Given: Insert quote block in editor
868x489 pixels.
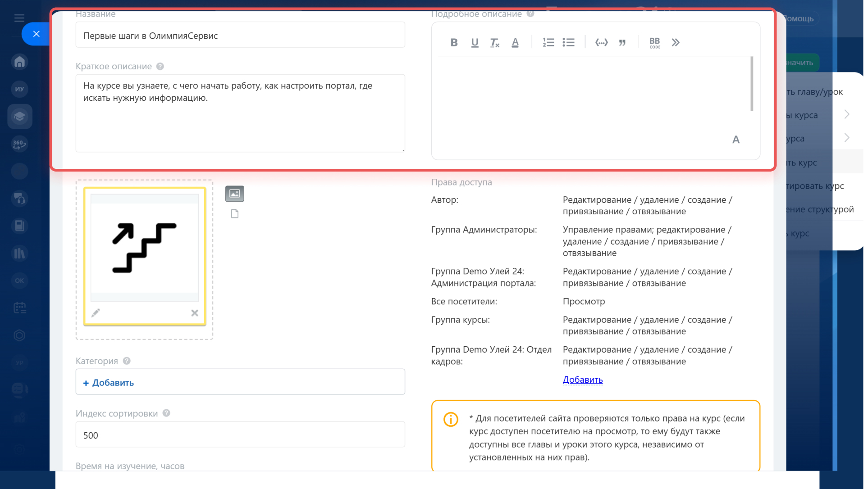Looking at the screenshot, I should 622,42.
